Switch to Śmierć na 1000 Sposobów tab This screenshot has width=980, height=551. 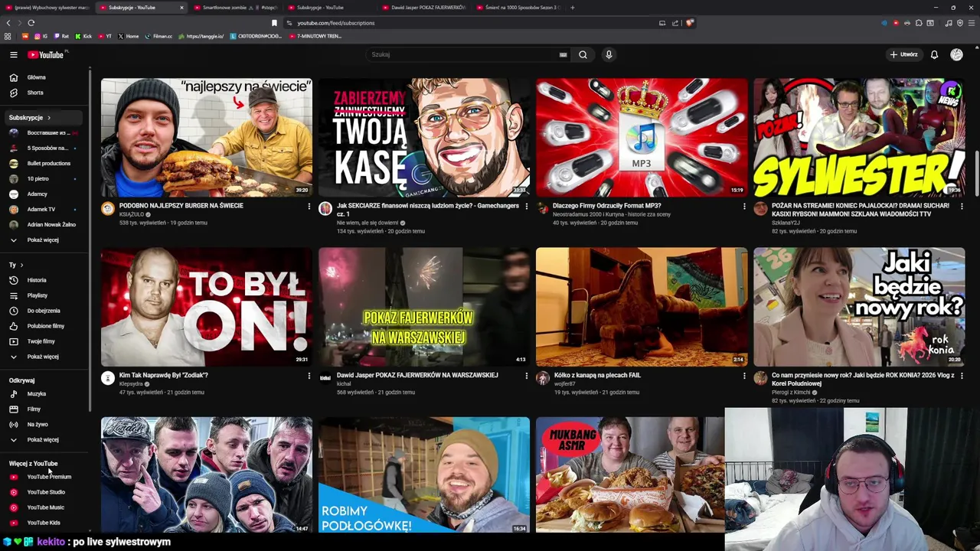click(x=518, y=8)
